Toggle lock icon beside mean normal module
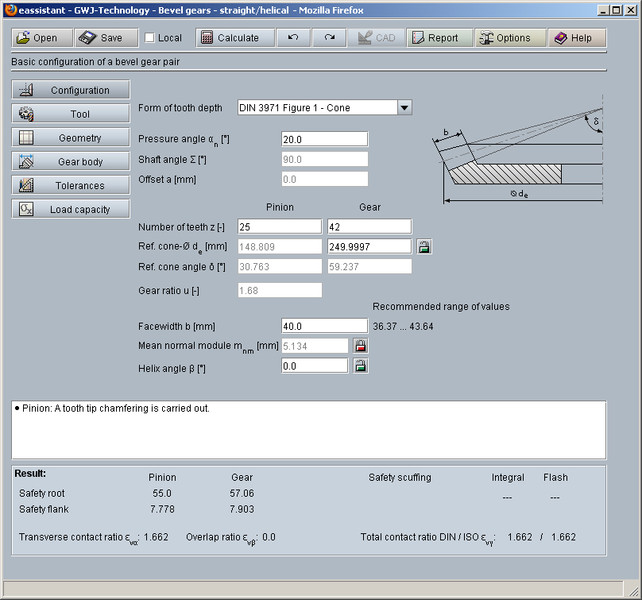Viewport: 642px width, 600px height. 360,346
